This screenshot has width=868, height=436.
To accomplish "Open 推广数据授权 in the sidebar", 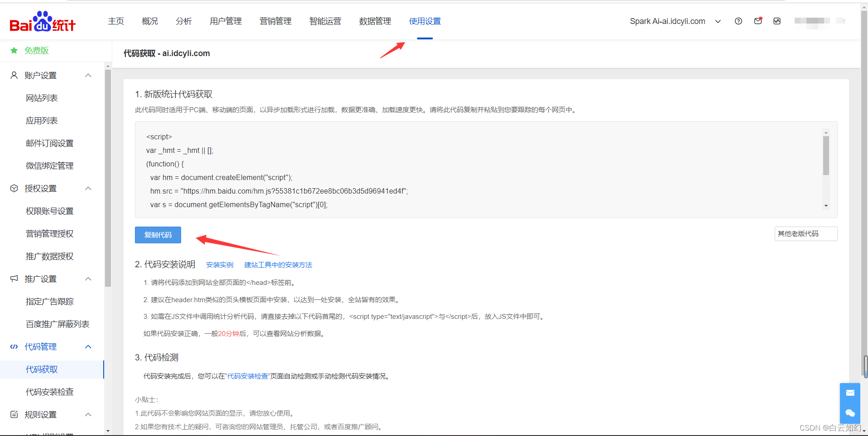I will pyautogui.click(x=50, y=256).
